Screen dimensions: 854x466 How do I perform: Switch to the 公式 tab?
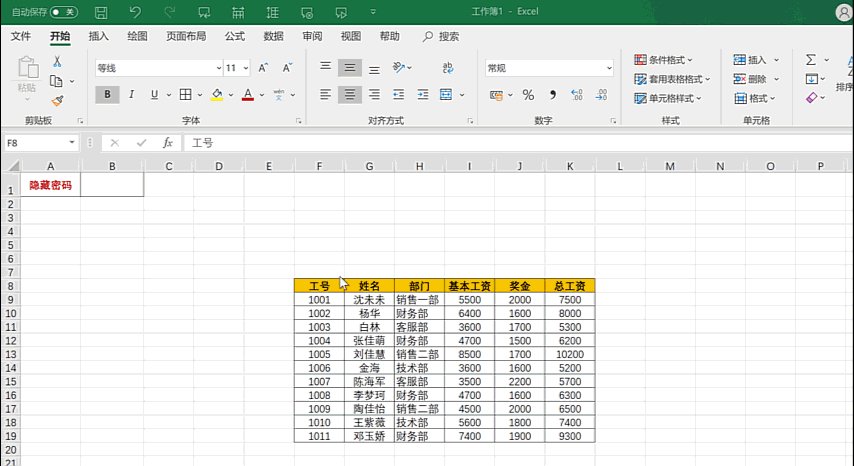pos(235,36)
